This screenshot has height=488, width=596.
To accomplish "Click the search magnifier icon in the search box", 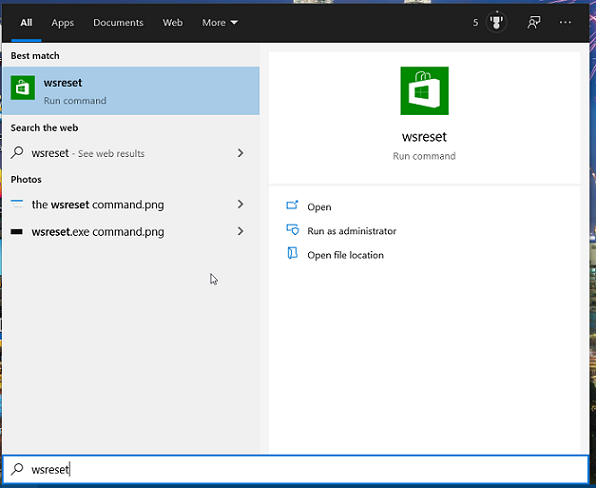I will 17,469.
